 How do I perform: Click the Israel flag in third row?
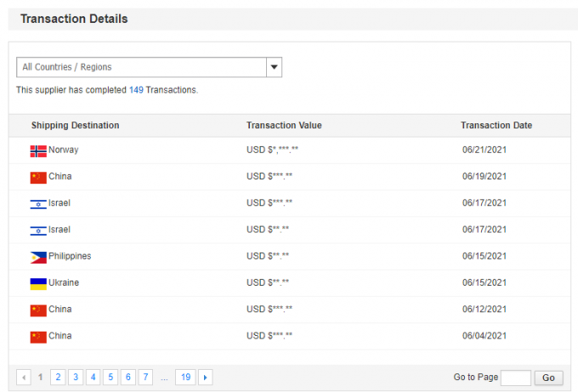pos(38,203)
